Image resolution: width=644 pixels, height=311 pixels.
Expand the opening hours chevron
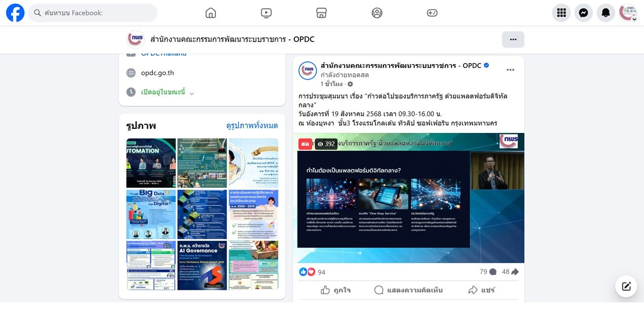pyautogui.click(x=192, y=93)
